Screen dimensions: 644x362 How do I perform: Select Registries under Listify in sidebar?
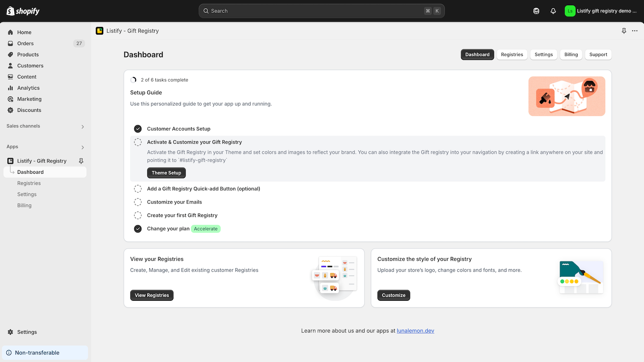(x=29, y=183)
